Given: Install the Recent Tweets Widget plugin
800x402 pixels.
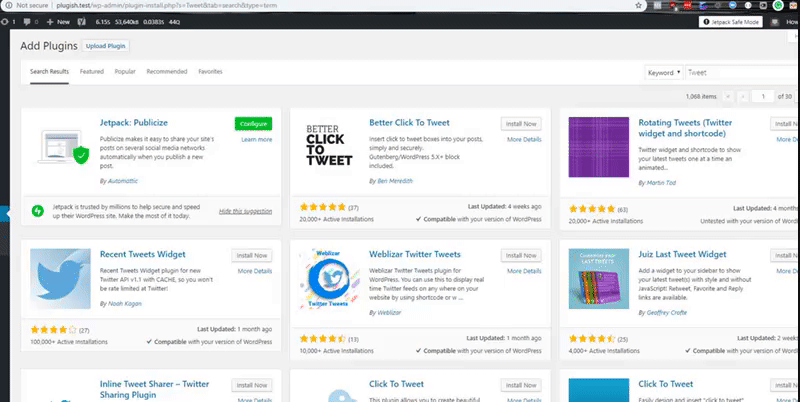Looking at the screenshot, I should point(252,256).
